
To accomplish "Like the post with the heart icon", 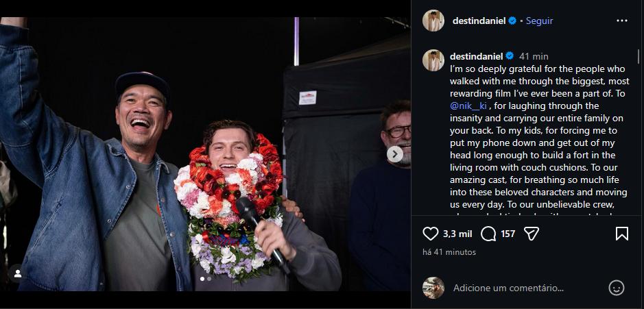I will coord(430,234).
